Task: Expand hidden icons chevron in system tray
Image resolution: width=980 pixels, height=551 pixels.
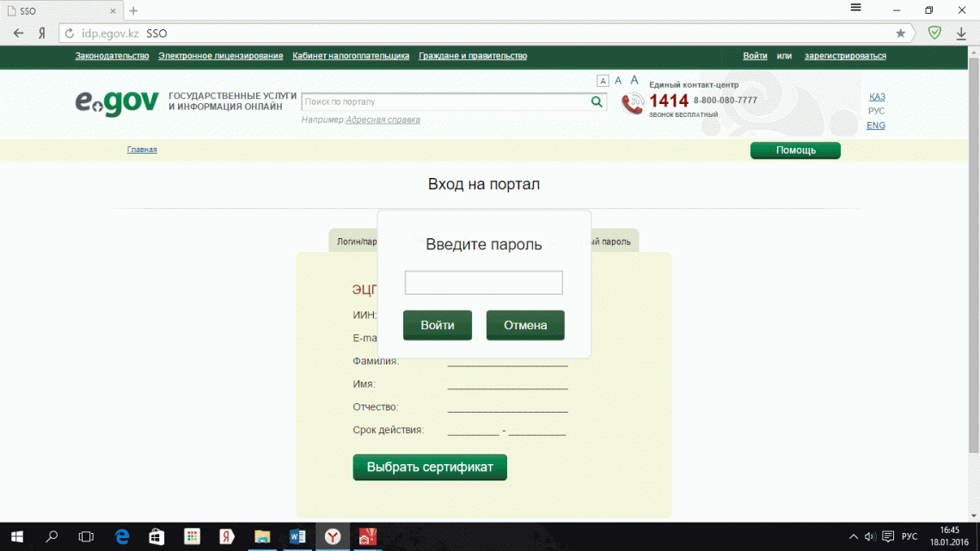Action: (x=853, y=536)
